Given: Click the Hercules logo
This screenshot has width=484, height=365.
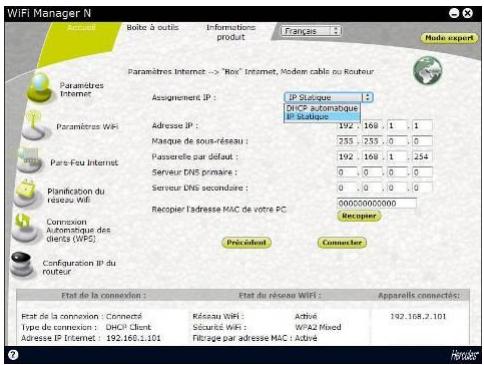Looking at the screenshot, I should click(465, 355).
